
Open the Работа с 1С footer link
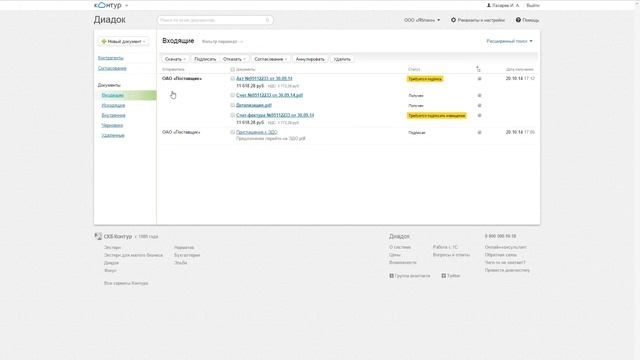click(445, 247)
